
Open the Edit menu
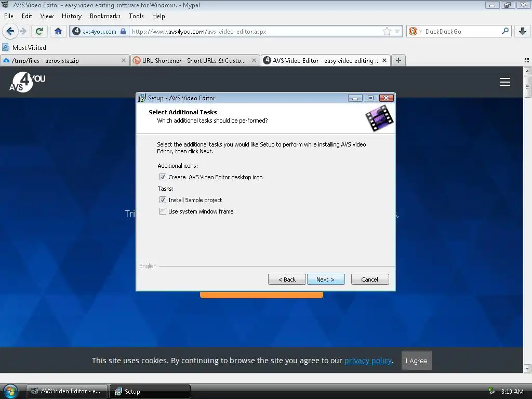(x=27, y=16)
